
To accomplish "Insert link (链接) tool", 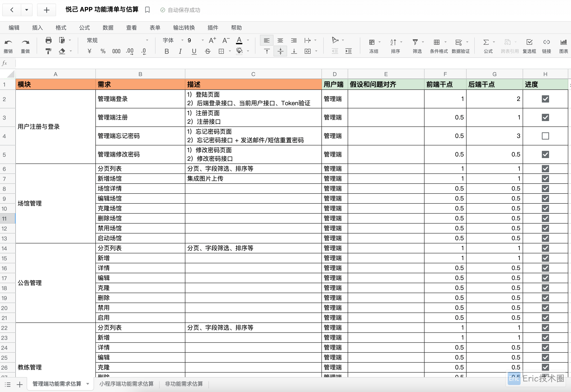I will point(546,46).
